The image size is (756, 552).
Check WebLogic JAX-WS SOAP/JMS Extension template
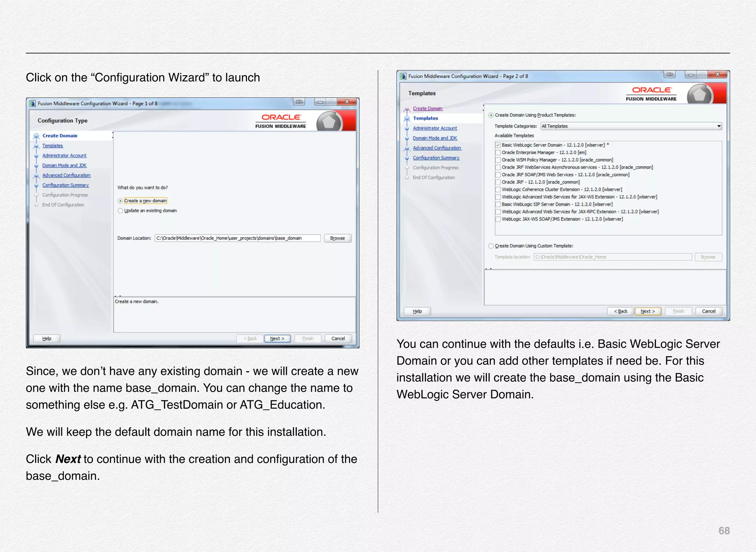[498, 219]
